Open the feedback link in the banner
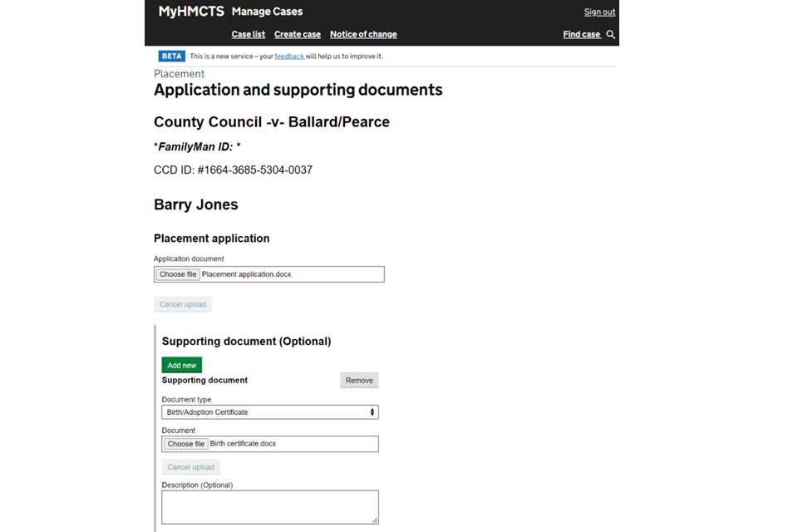798x532 pixels. (288, 57)
